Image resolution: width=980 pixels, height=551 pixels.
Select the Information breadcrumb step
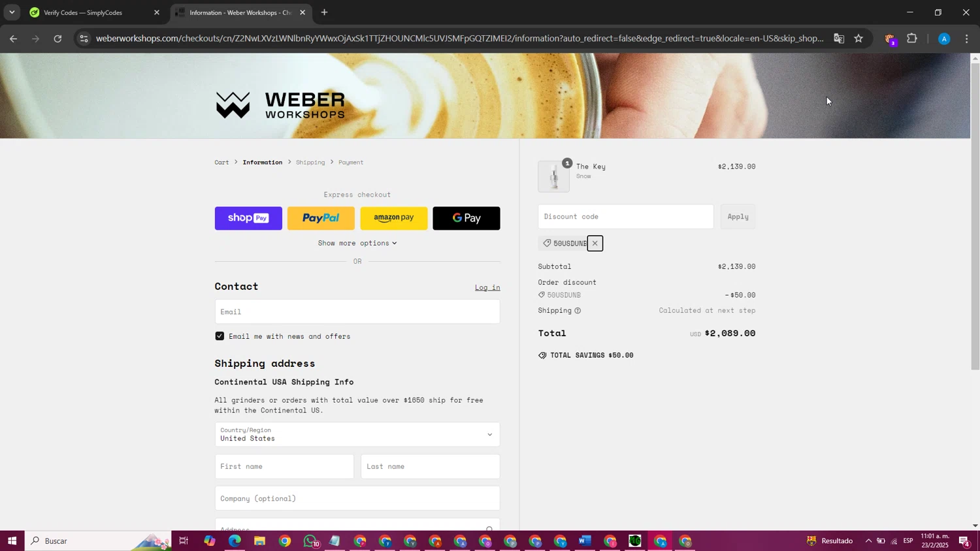(x=263, y=162)
